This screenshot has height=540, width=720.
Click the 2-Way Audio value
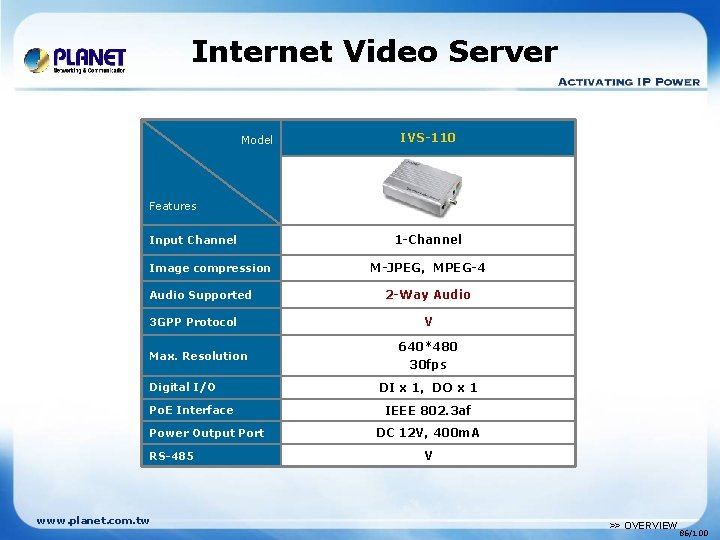point(428,294)
